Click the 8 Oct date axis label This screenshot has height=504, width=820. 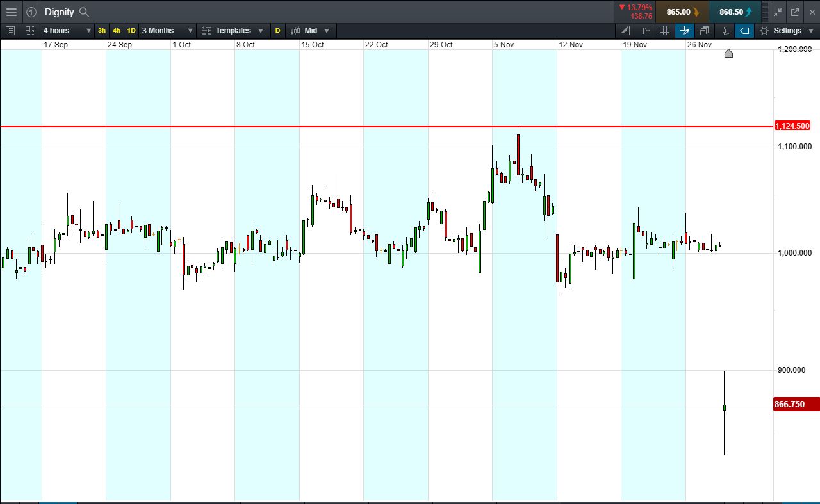point(245,45)
